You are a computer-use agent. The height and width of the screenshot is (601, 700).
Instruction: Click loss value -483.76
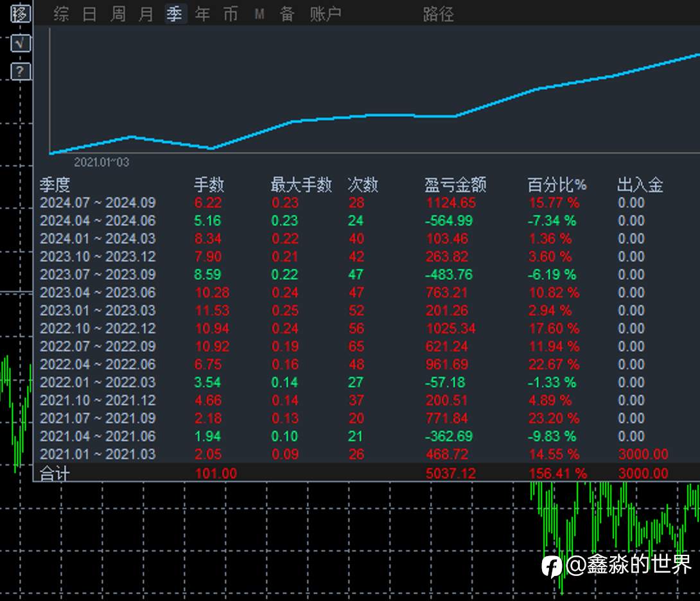(449, 274)
